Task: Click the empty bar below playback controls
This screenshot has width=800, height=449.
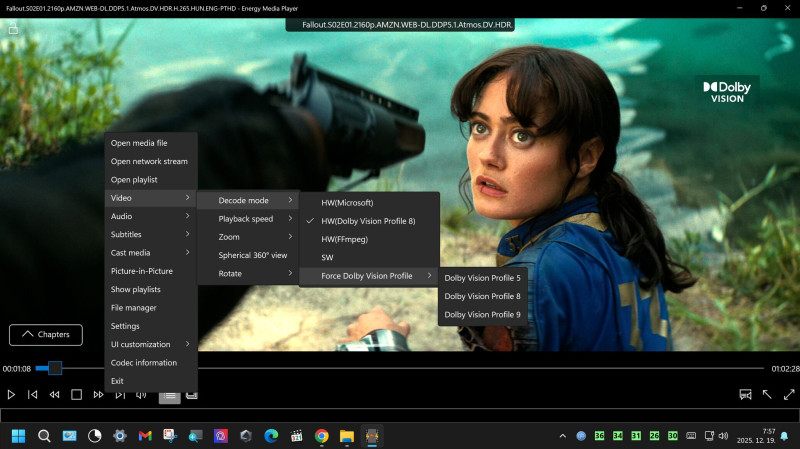Action: pyautogui.click(x=399, y=415)
